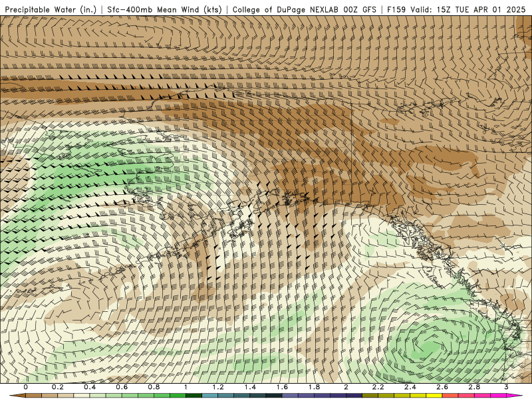Screen dimensions: 532x399
Task: Click the colorbar label "2.2"
Action: [378, 387]
